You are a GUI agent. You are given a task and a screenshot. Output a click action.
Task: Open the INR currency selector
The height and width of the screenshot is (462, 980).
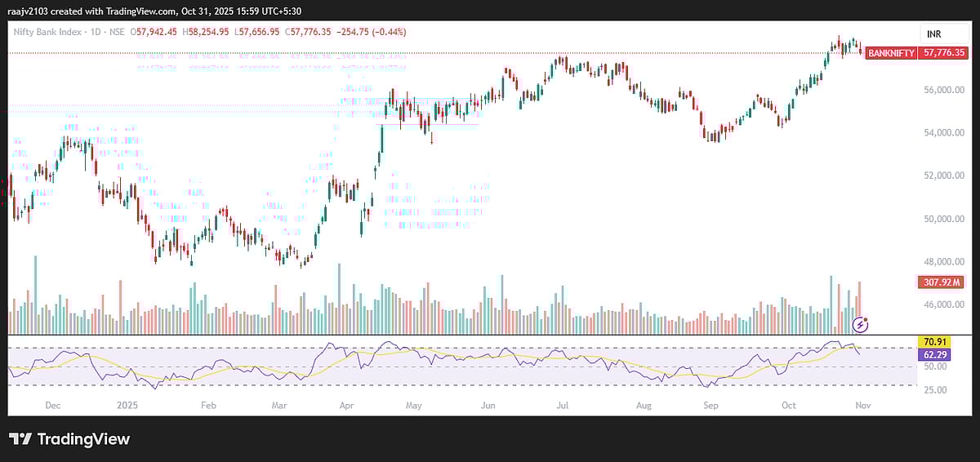tap(933, 33)
